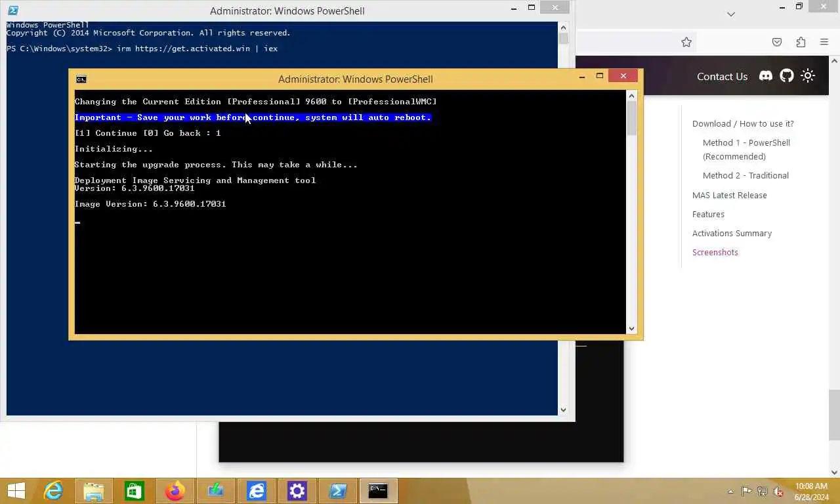Maximize the front console window
The width and height of the screenshot is (840, 504).
click(x=599, y=76)
